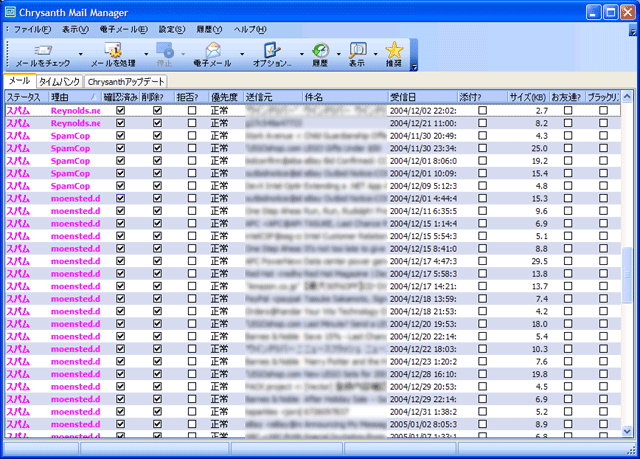This screenshot has width=640, height=459.
Task: Uncheck 削除? for the 2004/12/09 5:12 row
Action: tap(157, 186)
